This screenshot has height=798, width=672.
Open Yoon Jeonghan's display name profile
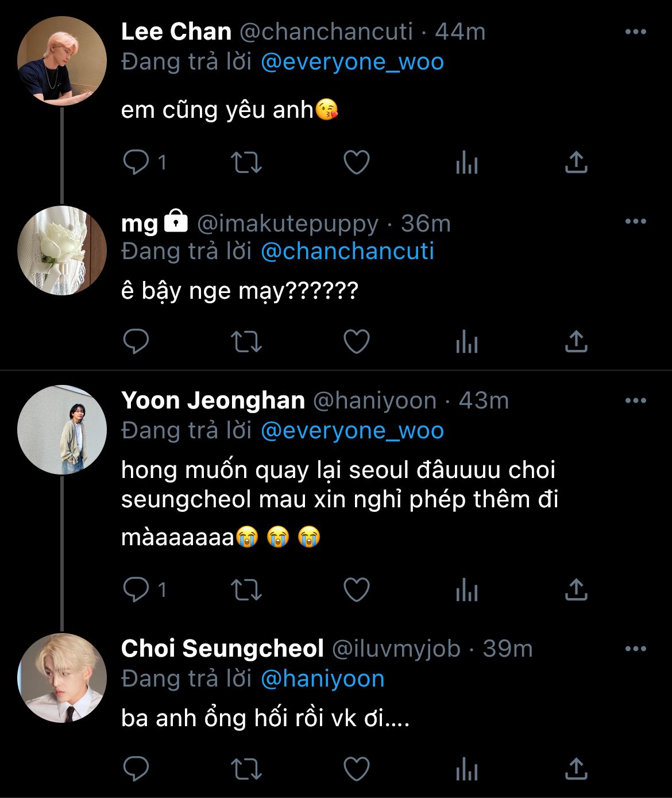(x=213, y=400)
